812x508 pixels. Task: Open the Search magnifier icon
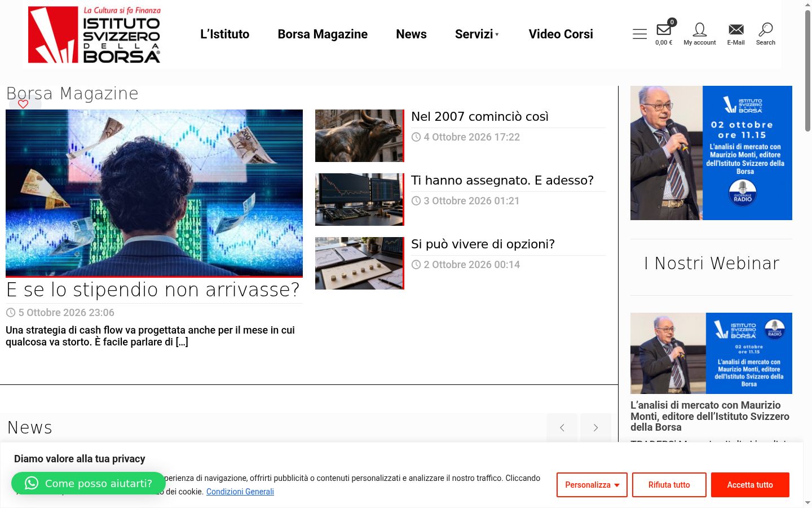(x=766, y=34)
